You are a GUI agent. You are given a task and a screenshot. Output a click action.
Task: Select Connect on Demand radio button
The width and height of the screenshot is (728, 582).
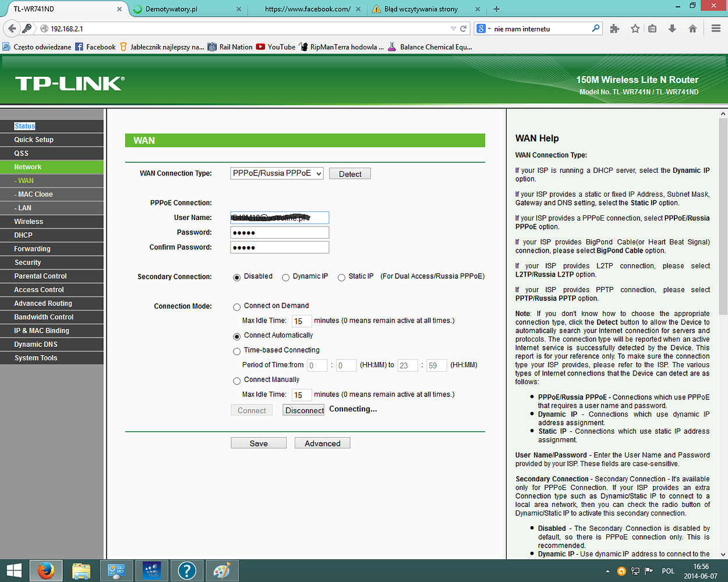pos(237,307)
